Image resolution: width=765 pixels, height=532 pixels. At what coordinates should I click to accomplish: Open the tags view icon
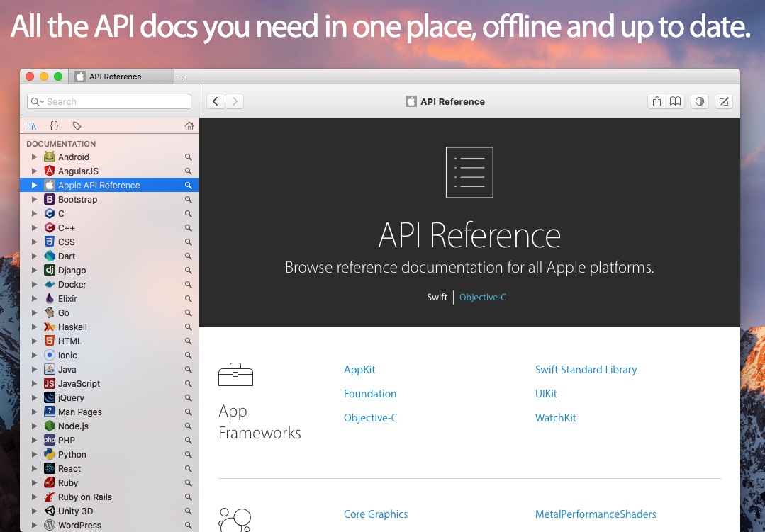click(x=77, y=126)
